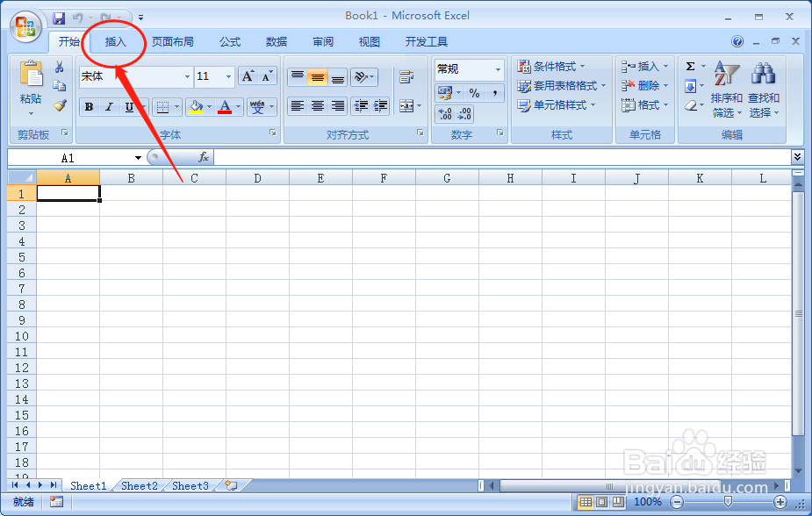This screenshot has height=516, width=812.
Task: Increase decimal places
Action: pyautogui.click(x=445, y=114)
